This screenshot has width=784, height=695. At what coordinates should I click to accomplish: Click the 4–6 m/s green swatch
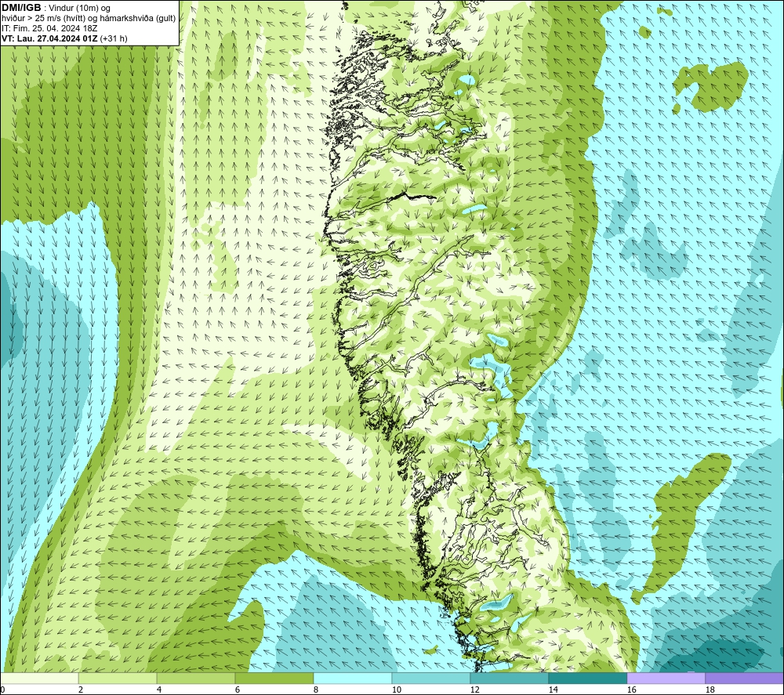(x=196, y=678)
